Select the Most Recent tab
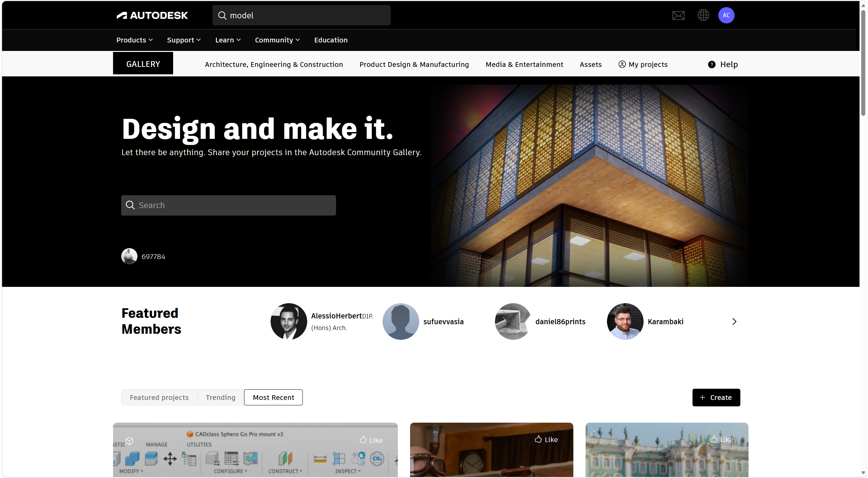 (x=274, y=398)
